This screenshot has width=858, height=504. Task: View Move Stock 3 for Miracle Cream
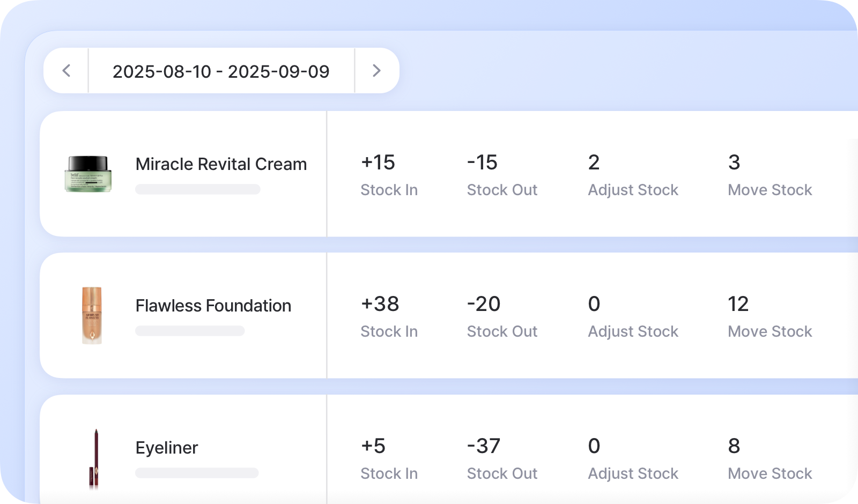pos(734,163)
